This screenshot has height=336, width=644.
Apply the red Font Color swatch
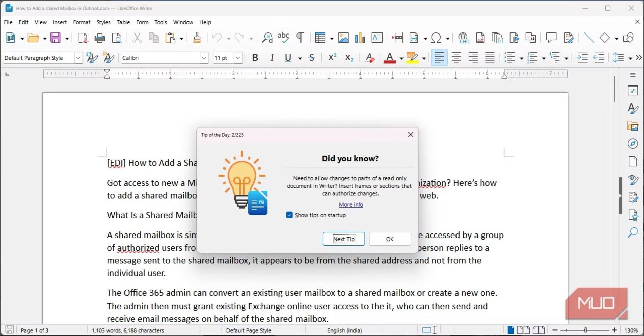pyautogui.click(x=389, y=58)
